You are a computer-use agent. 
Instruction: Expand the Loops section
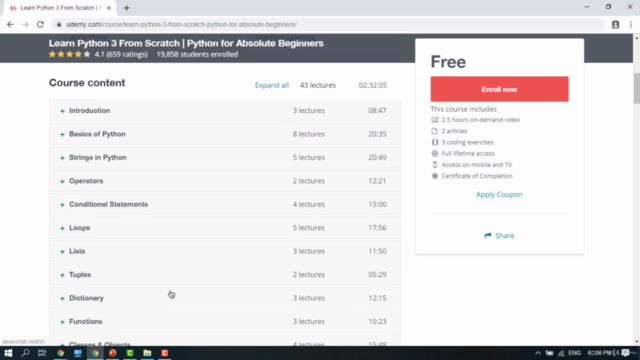pos(225,228)
